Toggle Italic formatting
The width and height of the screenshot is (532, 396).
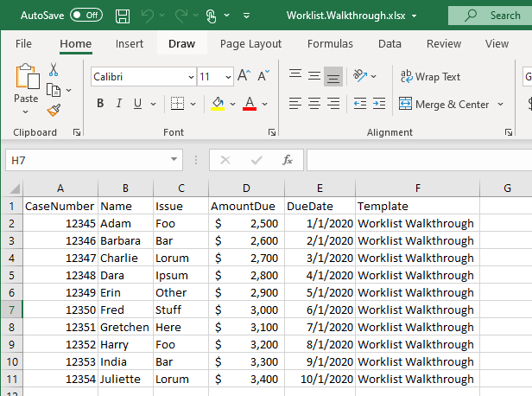coord(119,103)
